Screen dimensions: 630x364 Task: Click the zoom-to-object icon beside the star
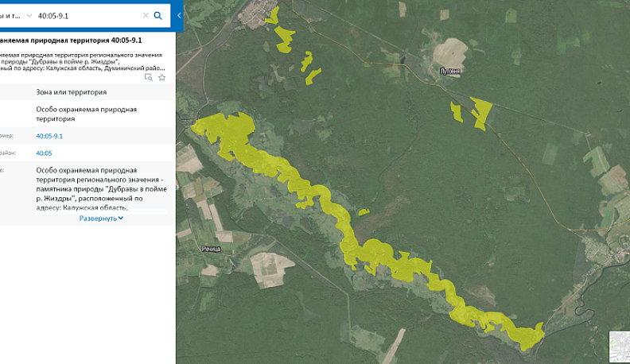(149, 78)
